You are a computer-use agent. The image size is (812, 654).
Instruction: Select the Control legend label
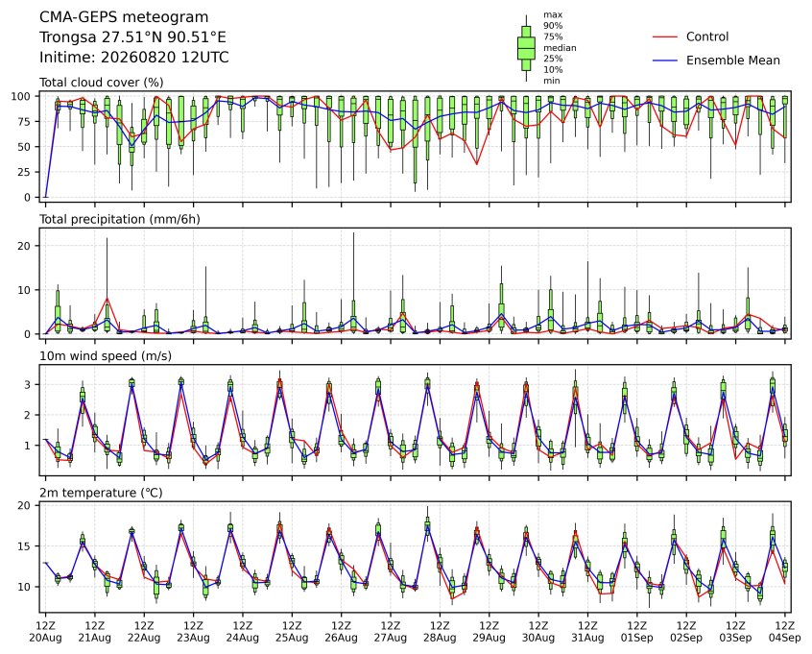coord(706,36)
